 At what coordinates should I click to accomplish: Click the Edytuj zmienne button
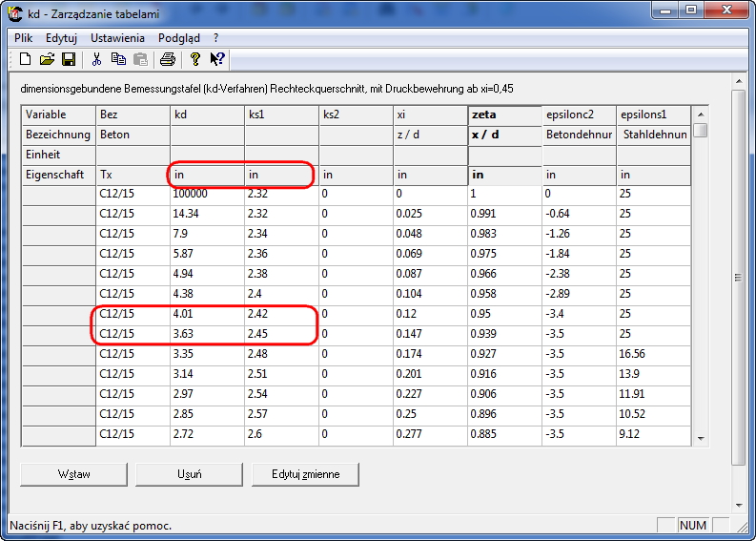[306, 474]
